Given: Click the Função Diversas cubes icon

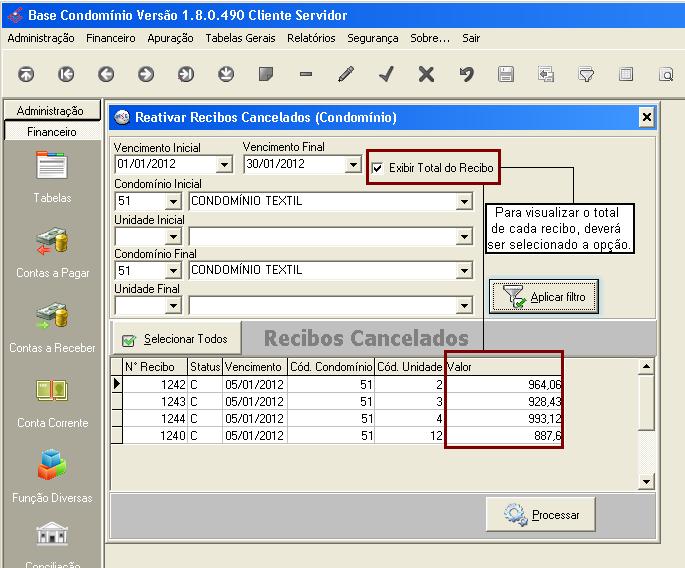Looking at the screenshot, I should (x=52, y=466).
